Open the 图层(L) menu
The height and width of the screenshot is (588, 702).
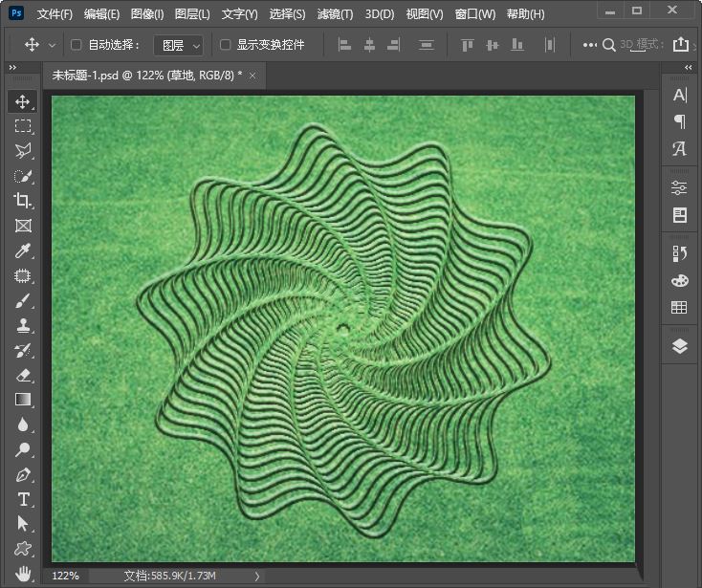pos(192,14)
